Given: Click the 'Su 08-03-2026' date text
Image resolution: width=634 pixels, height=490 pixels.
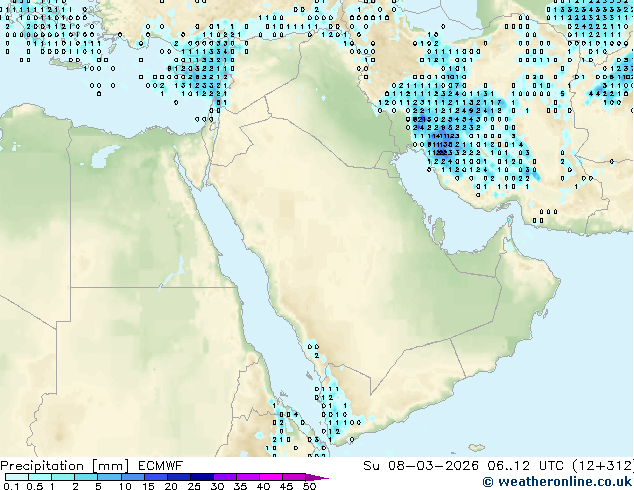Looking at the screenshot, I should pyautogui.click(x=421, y=466).
